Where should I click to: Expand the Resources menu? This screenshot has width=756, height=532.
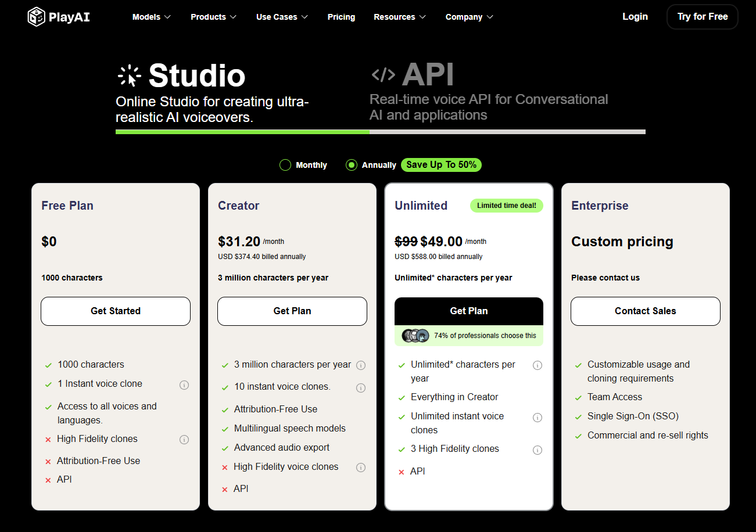pyautogui.click(x=400, y=17)
